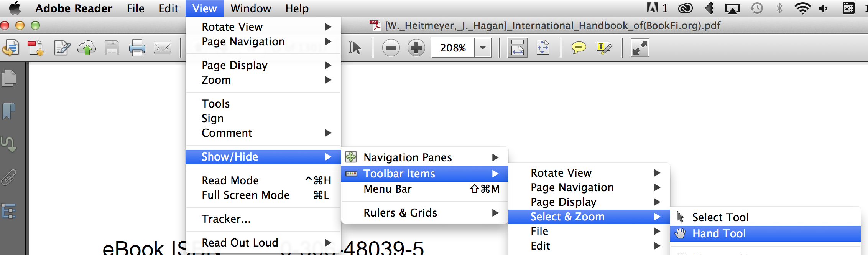Click the zoom percentage 208% field
Viewport: 868px width, 255px height.
coord(453,48)
